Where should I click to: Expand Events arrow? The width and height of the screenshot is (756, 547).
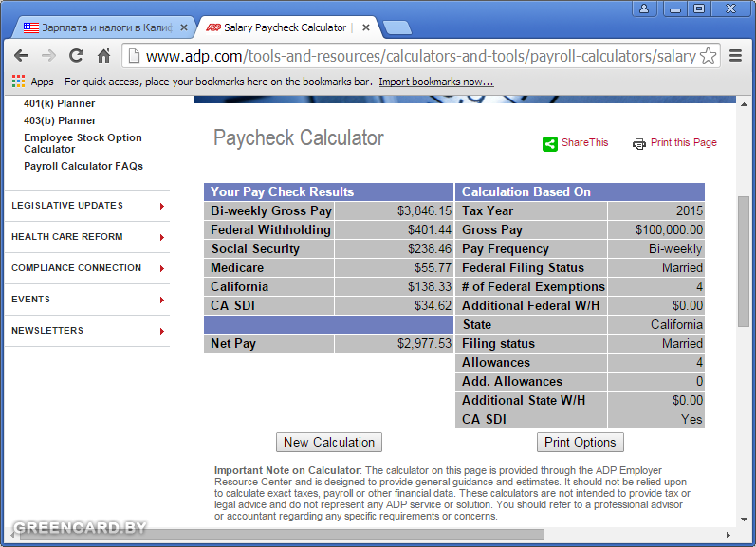(x=162, y=300)
